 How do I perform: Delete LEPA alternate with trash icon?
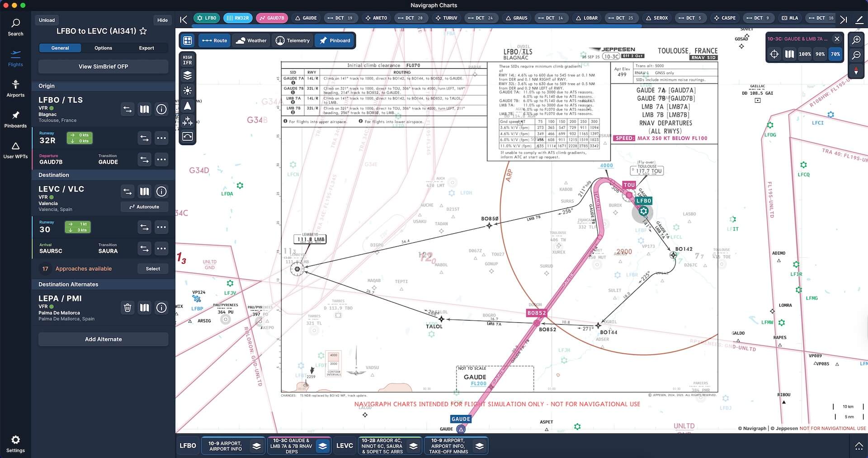(127, 308)
